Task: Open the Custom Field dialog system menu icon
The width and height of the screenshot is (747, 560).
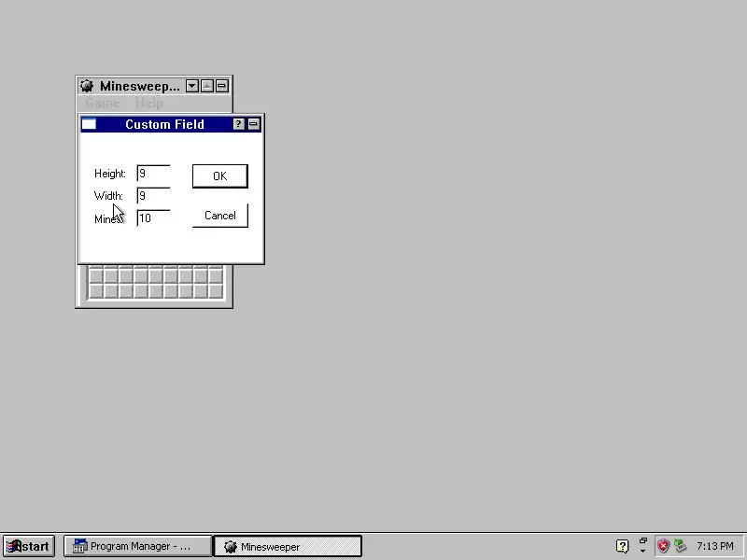Action: tap(89, 124)
